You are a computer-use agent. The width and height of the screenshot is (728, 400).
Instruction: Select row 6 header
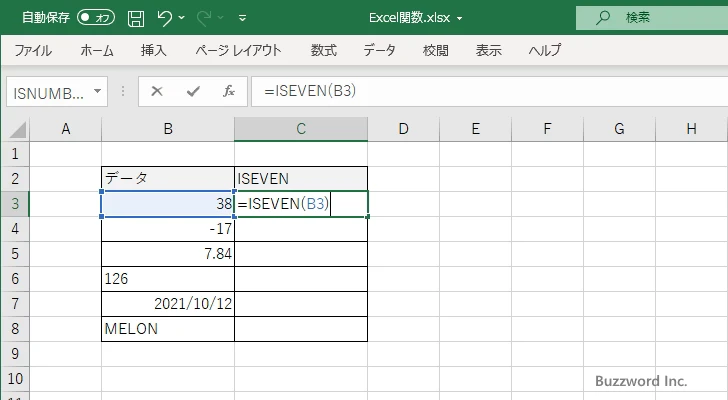pos(15,279)
